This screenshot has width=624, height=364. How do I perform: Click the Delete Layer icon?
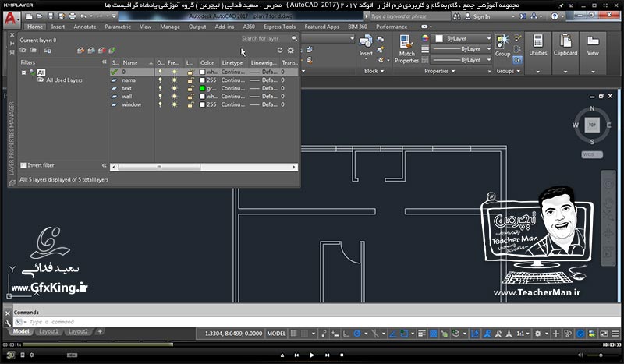point(102,50)
